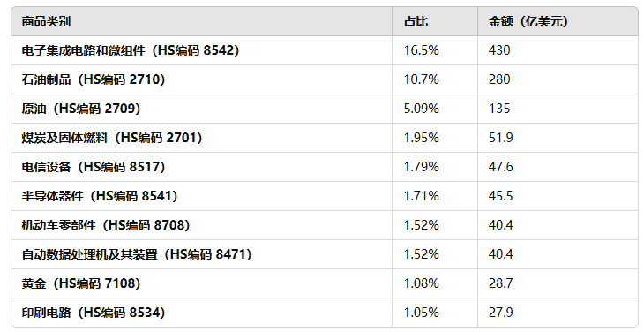
Task: Click the 占比 column header
Action: (x=435, y=21)
